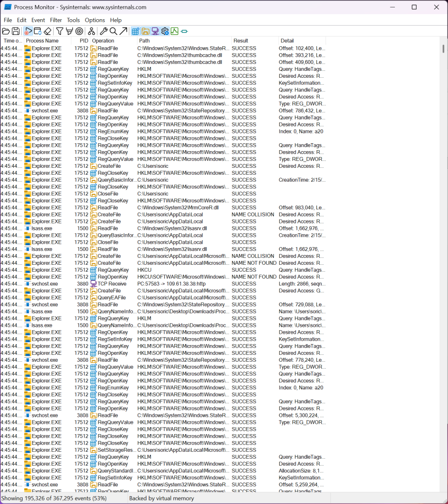Image resolution: width=448 pixels, height=504 pixels.
Task: Click the QueryEAFile operation cell
Action: tap(112, 298)
